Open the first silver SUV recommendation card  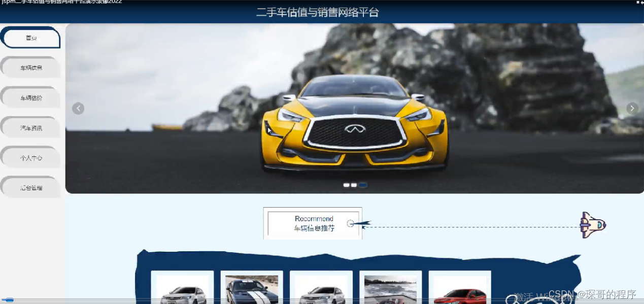182,287
